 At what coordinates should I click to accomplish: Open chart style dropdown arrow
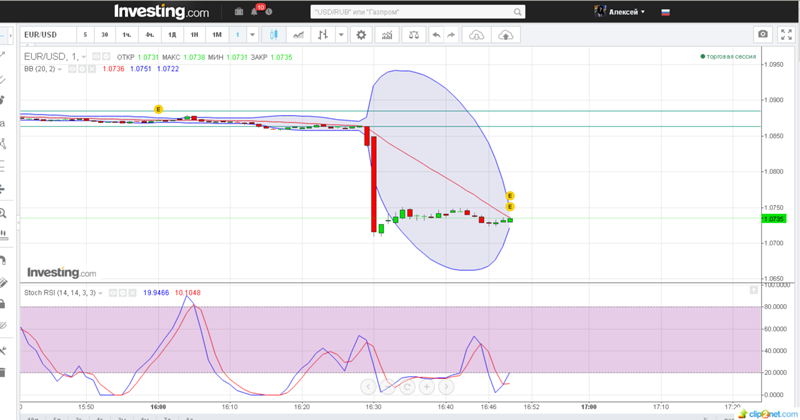(x=341, y=35)
